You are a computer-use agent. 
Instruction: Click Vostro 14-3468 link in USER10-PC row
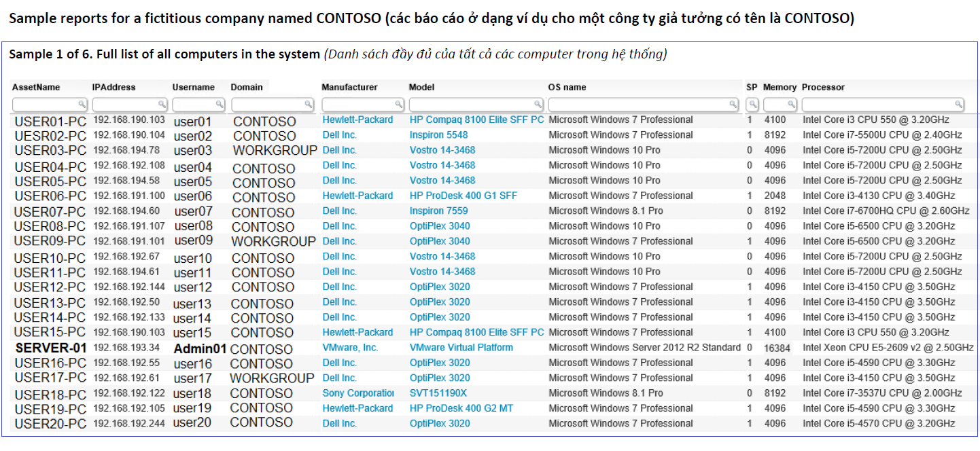pos(442,256)
